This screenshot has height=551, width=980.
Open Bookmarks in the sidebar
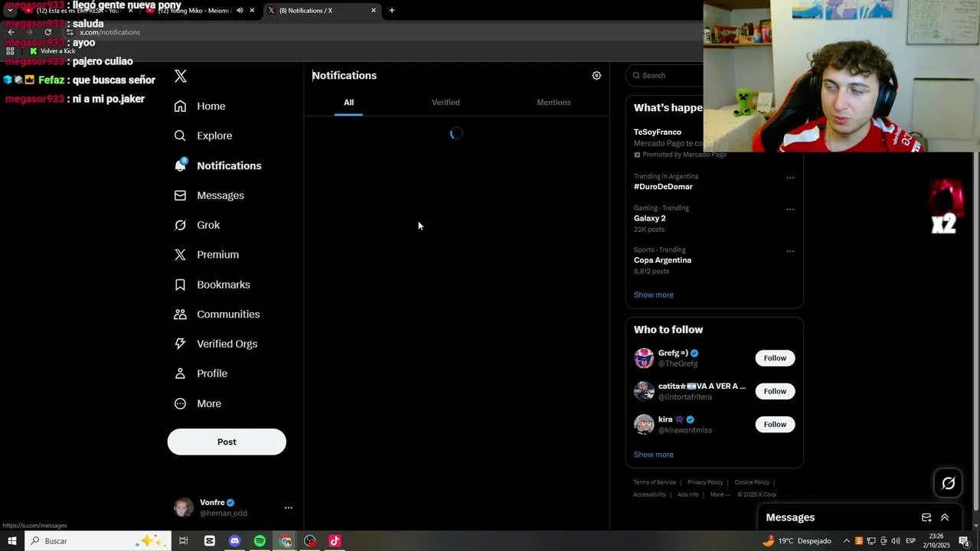(212, 284)
